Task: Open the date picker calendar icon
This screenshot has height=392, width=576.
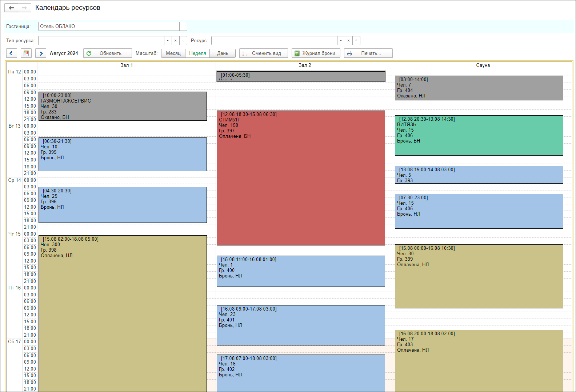Action: click(x=26, y=53)
